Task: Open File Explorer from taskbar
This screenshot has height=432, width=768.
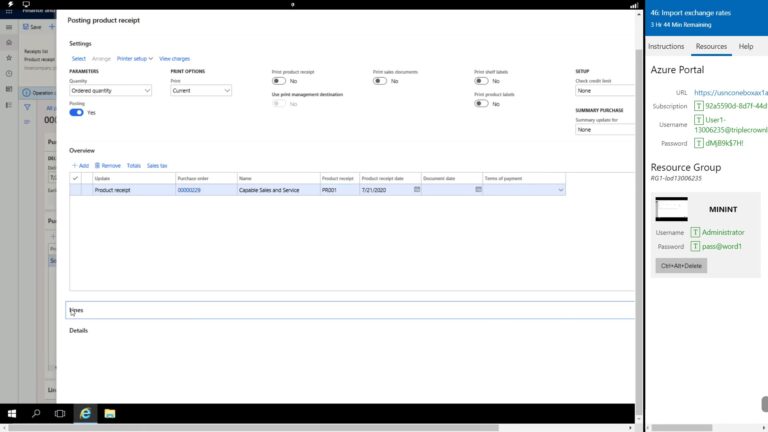Action: [x=110, y=414]
